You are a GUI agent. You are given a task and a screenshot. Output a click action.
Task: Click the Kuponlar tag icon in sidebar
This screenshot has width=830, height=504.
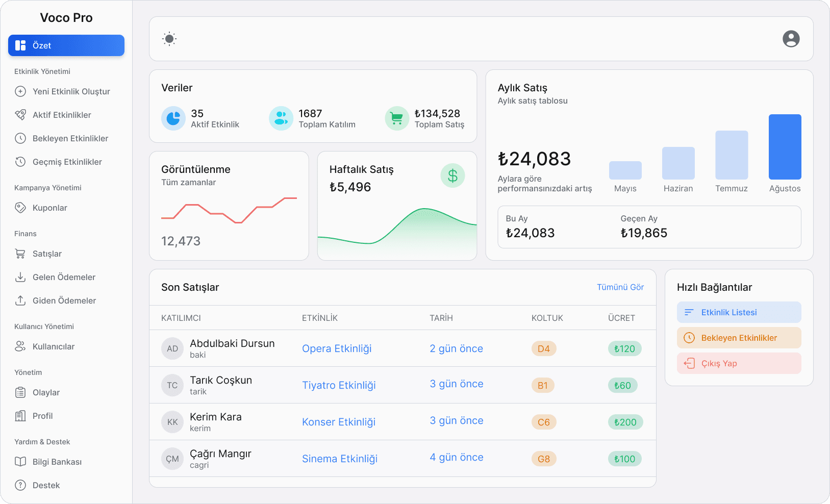click(x=20, y=208)
